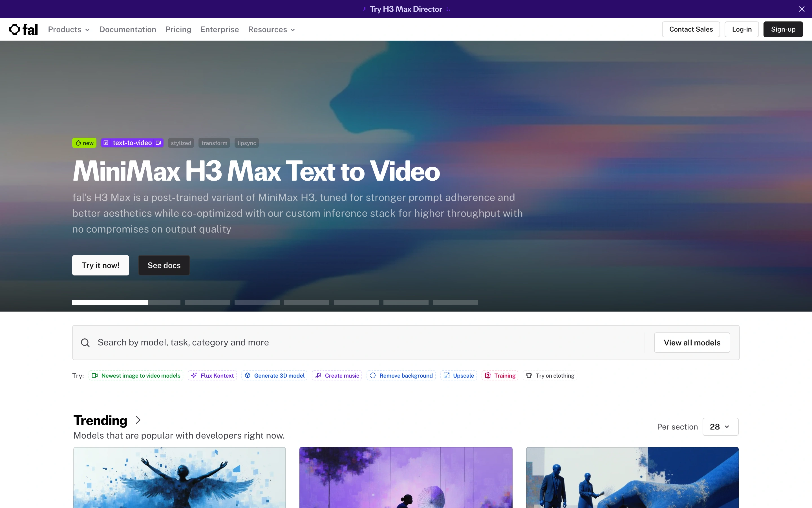Open the purple umbrella scene model thumbnail
812x508 pixels.
click(406, 478)
